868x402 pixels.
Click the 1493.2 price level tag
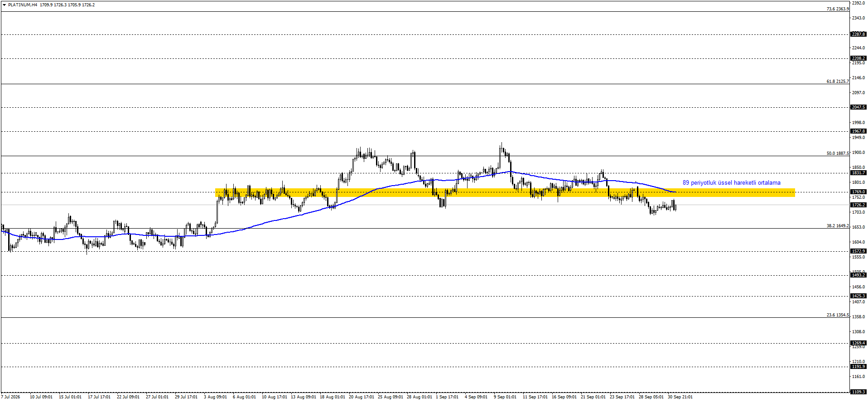click(858, 275)
